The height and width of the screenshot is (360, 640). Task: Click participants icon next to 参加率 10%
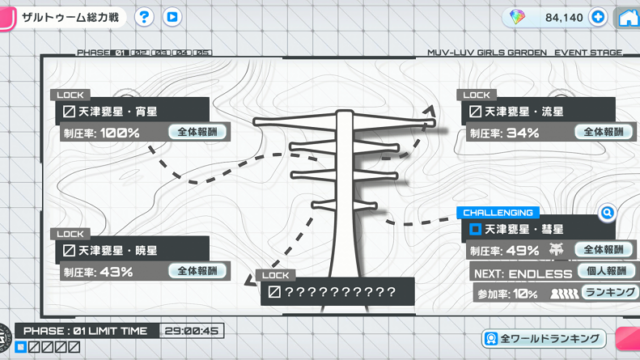(x=564, y=294)
